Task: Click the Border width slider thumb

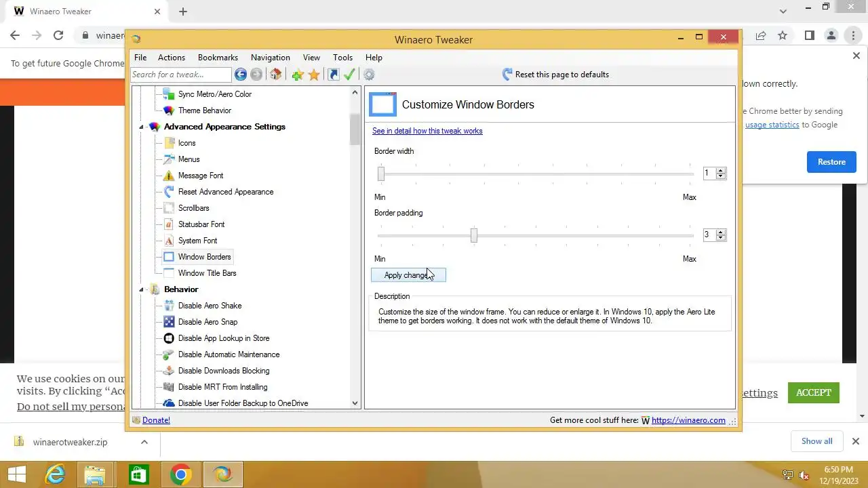Action: click(381, 174)
